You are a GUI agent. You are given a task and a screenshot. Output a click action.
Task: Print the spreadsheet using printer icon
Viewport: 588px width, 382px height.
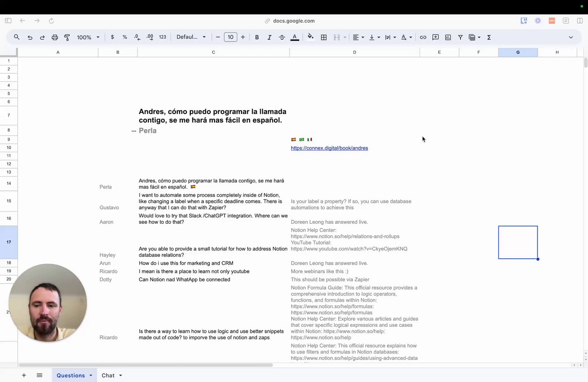click(x=55, y=37)
